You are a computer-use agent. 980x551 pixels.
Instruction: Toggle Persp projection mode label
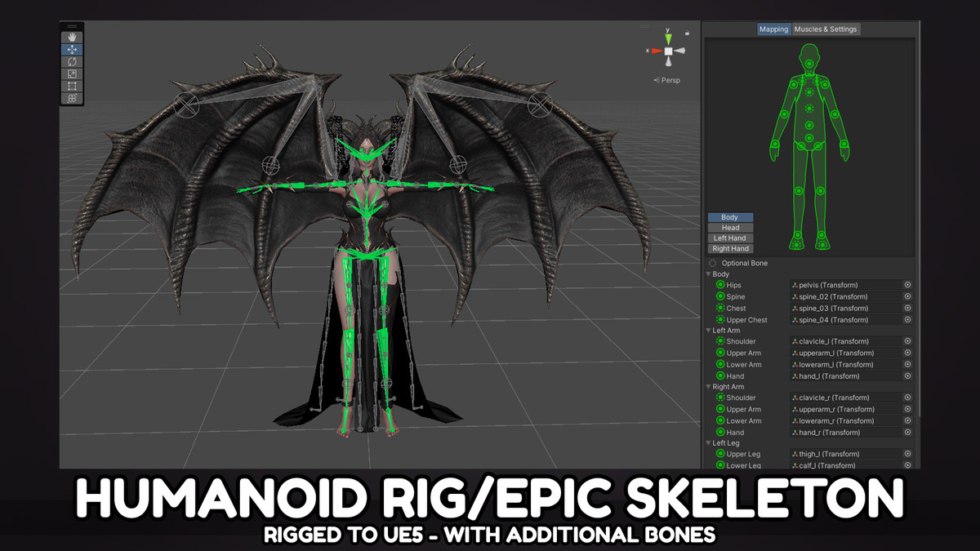tap(668, 80)
